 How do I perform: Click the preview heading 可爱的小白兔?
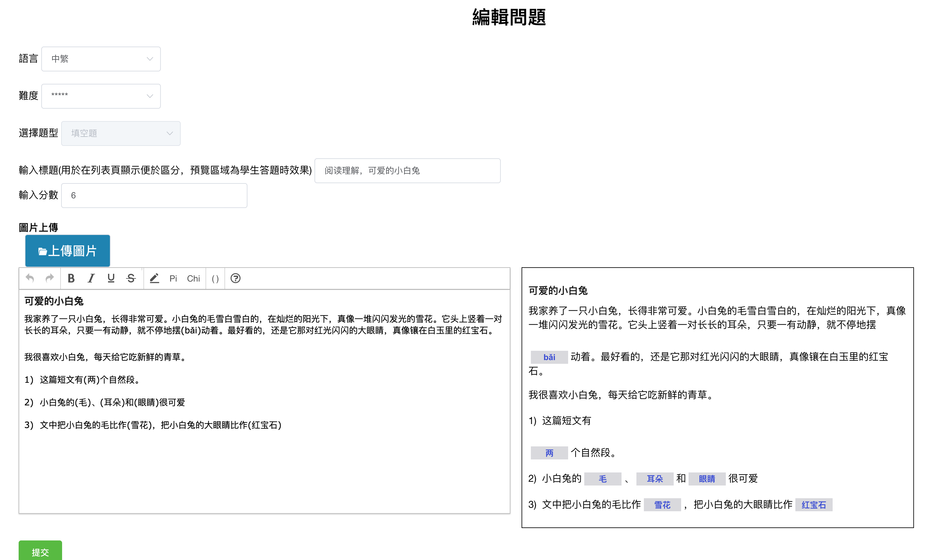[x=558, y=291]
